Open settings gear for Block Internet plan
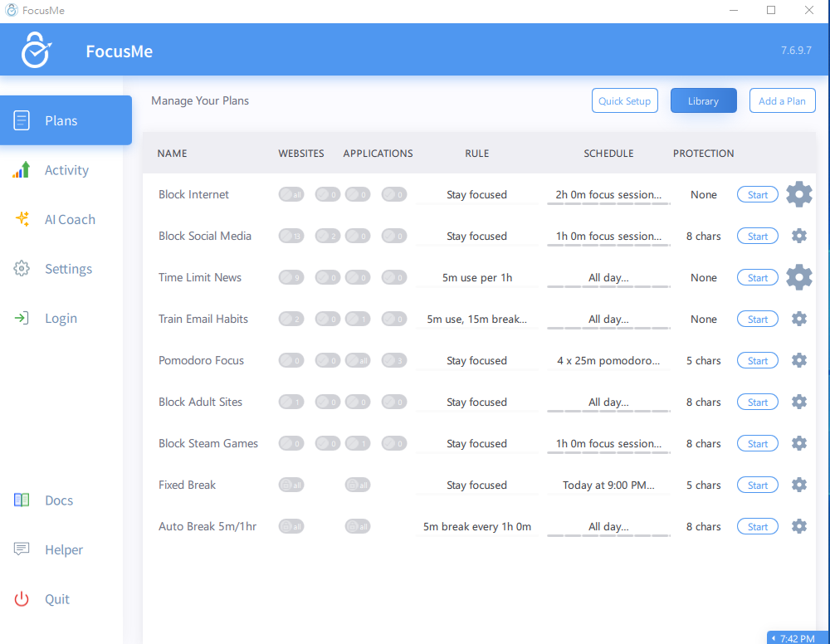Viewport: 830px width, 644px height. pyautogui.click(x=798, y=194)
